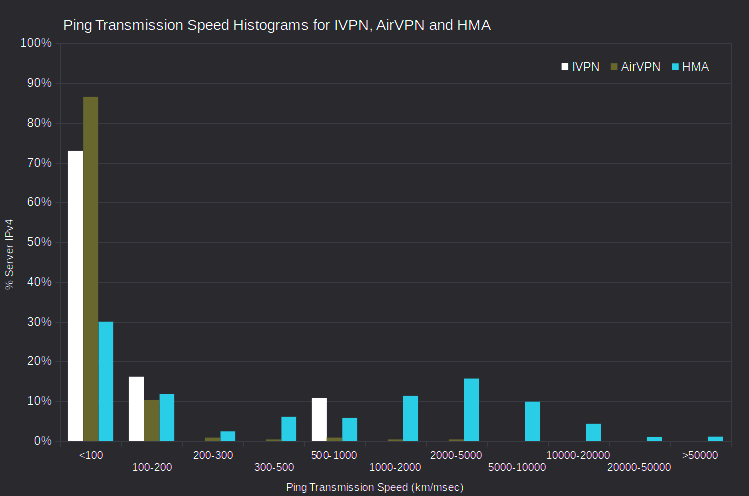
Task: Click the AirVPN bar in 100-200 range
Action: [152, 421]
